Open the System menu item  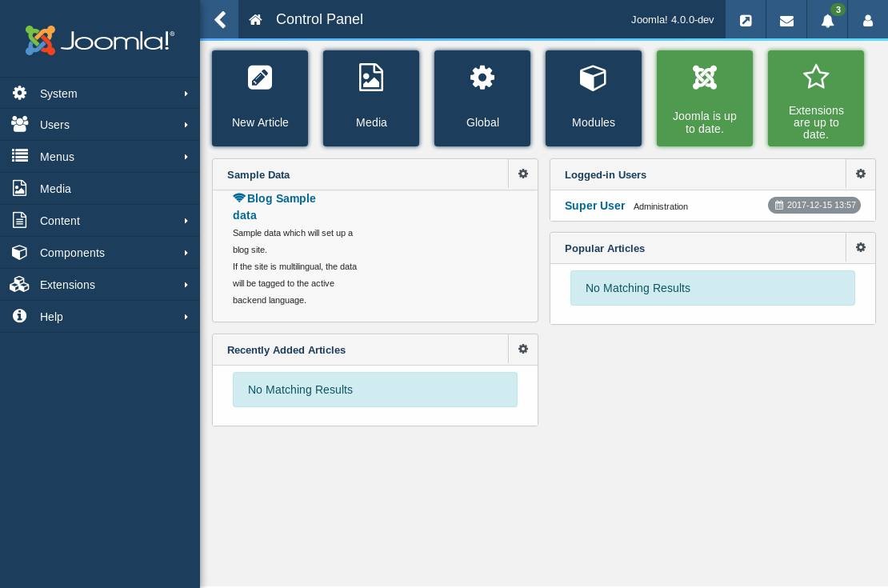pos(100,94)
